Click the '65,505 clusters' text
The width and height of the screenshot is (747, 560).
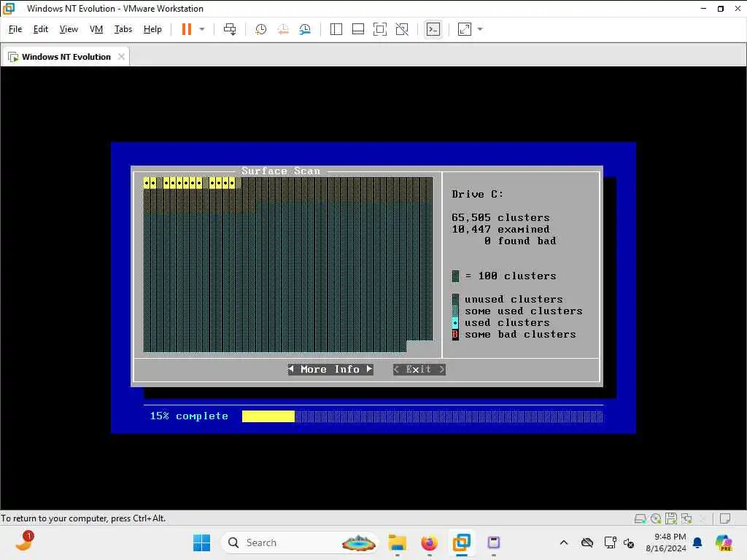(x=500, y=217)
